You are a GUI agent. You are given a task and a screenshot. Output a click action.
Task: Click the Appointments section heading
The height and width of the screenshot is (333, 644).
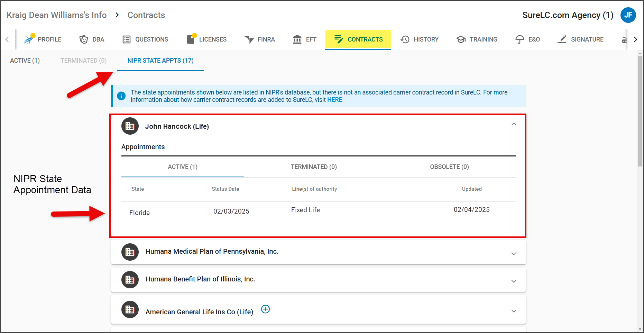[143, 147]
